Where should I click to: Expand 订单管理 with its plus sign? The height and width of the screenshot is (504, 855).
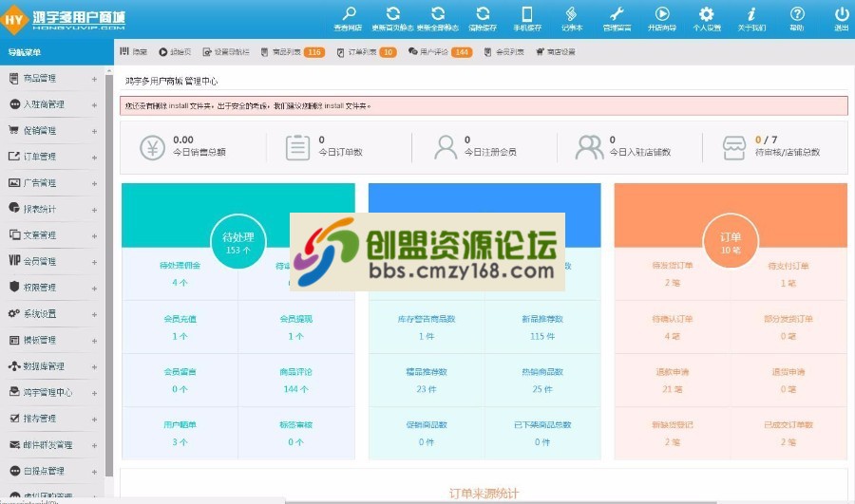point(94,158)
